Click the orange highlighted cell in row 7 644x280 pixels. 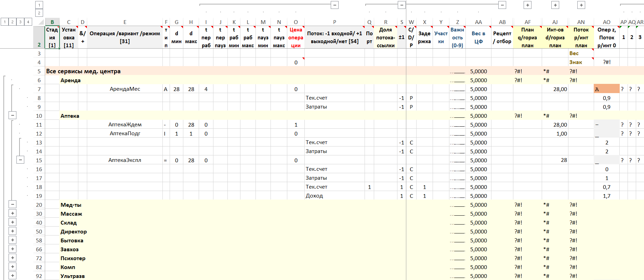tap(606, 89)
